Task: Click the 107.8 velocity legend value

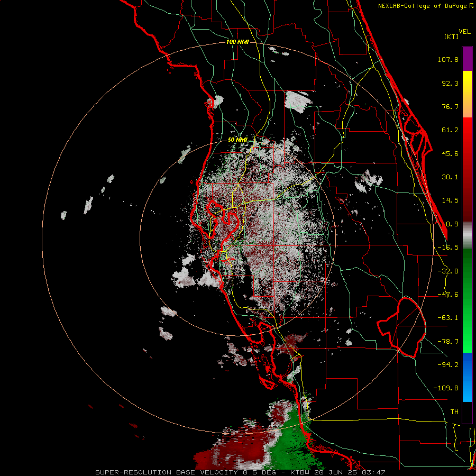Action: (448, 60)
